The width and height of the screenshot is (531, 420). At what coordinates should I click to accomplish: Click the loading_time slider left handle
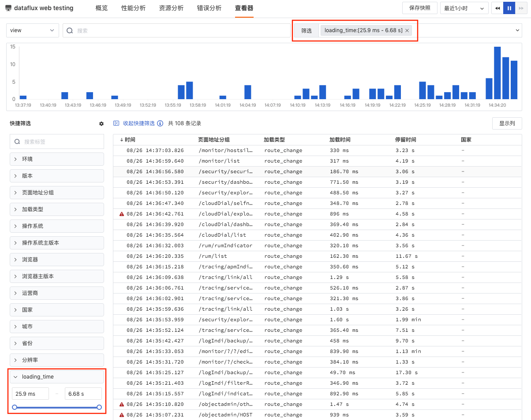tap(15, 407)
